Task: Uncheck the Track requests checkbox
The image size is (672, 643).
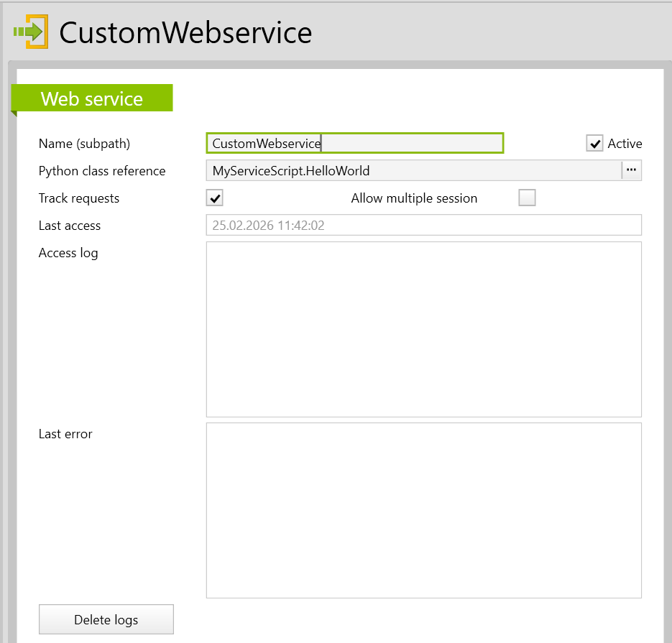Action: 215,198
